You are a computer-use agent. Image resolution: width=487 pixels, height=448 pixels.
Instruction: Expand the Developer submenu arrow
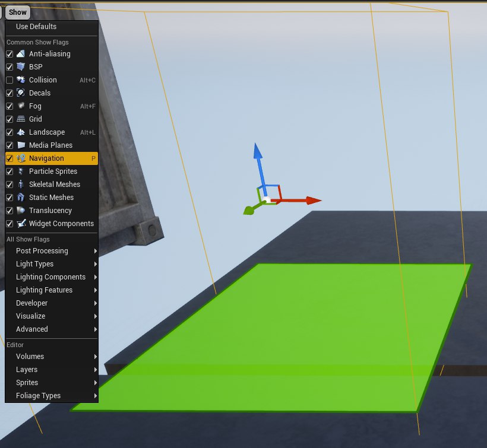click(96, 303)
